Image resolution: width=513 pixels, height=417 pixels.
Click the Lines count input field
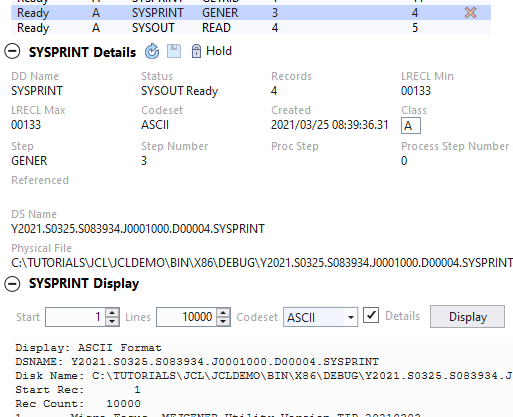coord(187,317)
